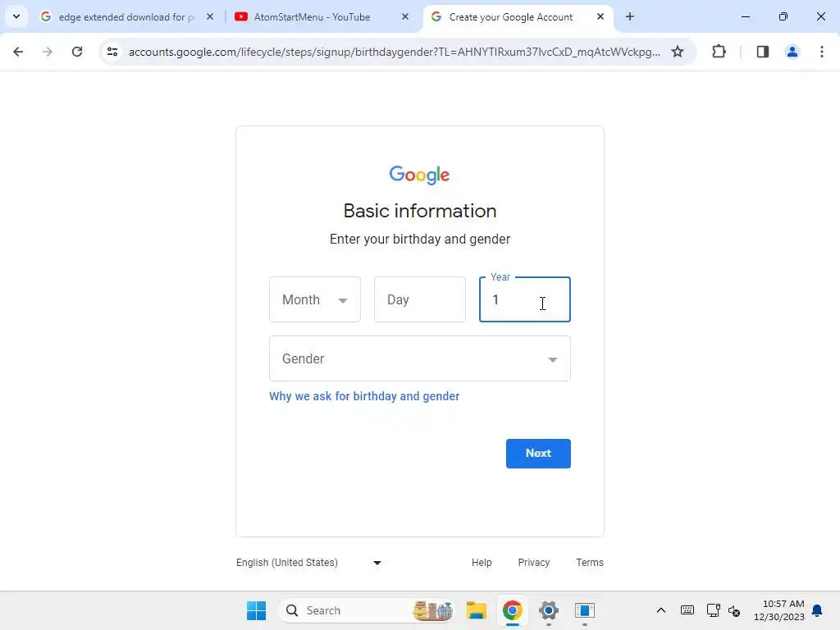
Task: Close the edge extended download tab
Action: [210, 16]
